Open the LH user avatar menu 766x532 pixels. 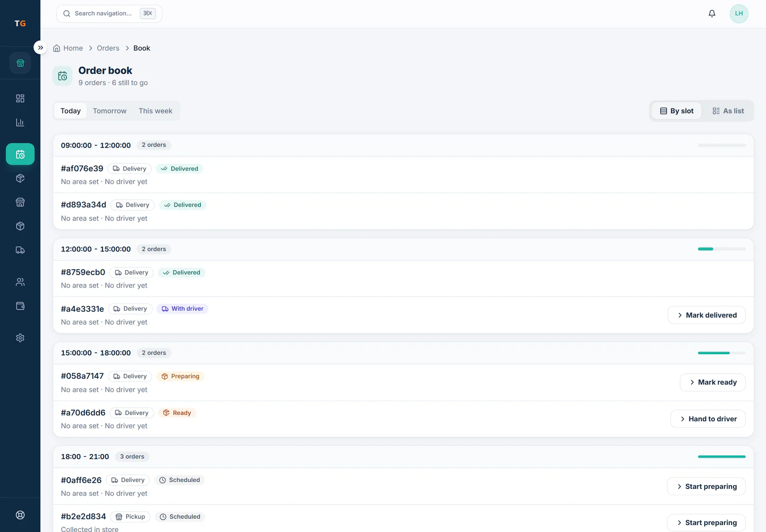click(739, 14)
